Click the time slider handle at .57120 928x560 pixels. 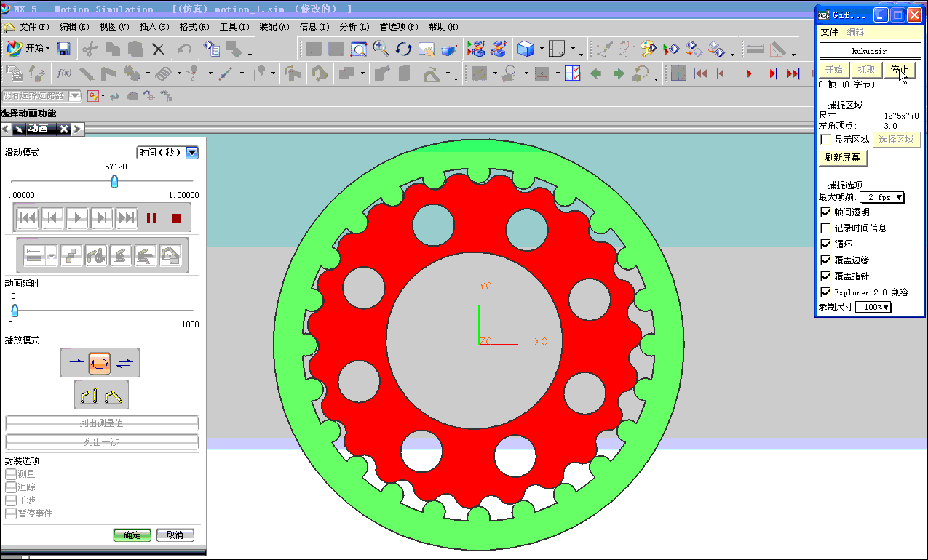click(x=114, y=181)
